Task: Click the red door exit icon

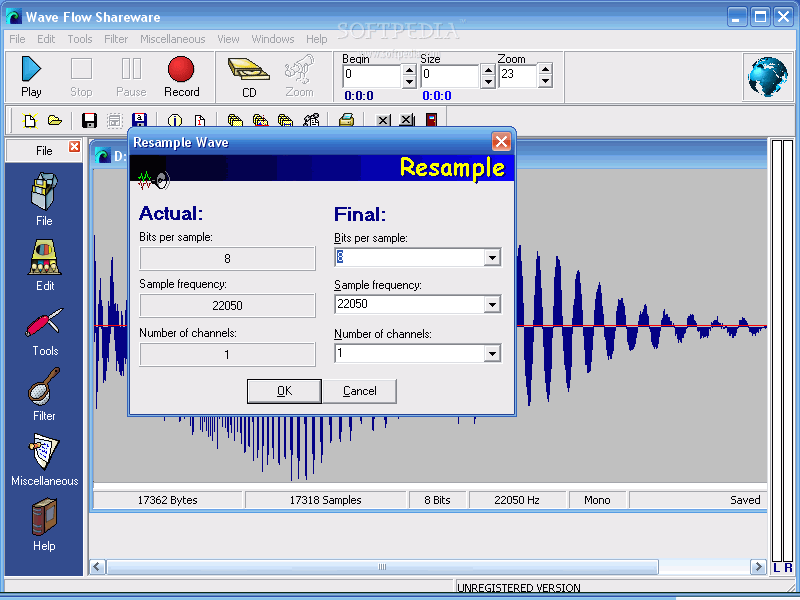Action: pyautogui.click(x=431, y=120)
